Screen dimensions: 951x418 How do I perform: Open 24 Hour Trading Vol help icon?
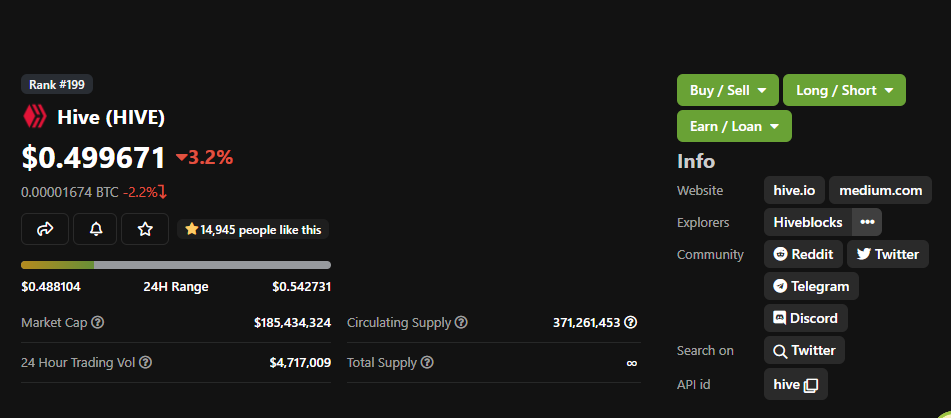click(x=146, y=362)
